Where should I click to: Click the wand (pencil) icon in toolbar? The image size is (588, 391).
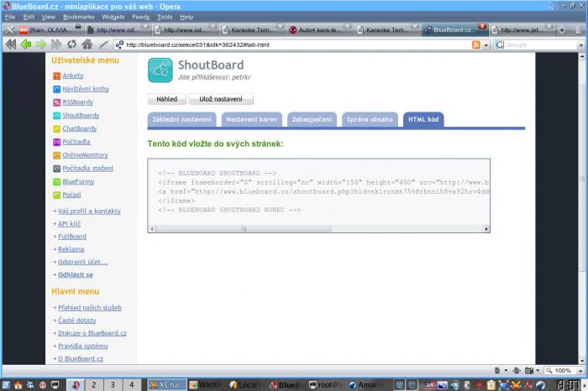103,44
